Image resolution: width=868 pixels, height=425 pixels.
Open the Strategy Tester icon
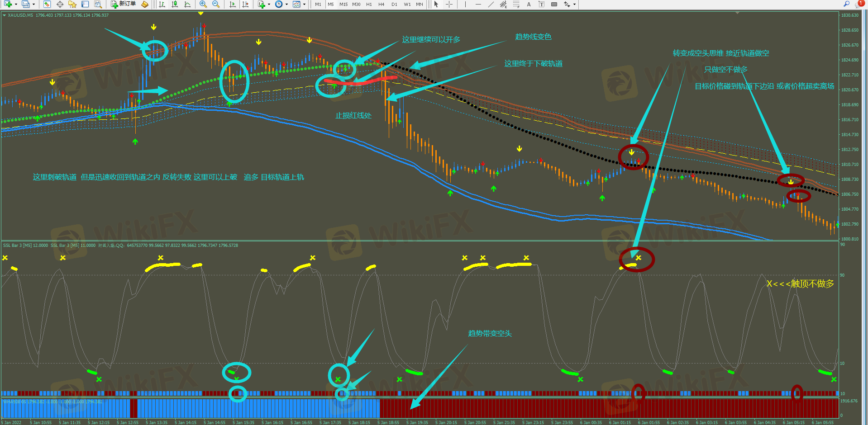(98, 4)
